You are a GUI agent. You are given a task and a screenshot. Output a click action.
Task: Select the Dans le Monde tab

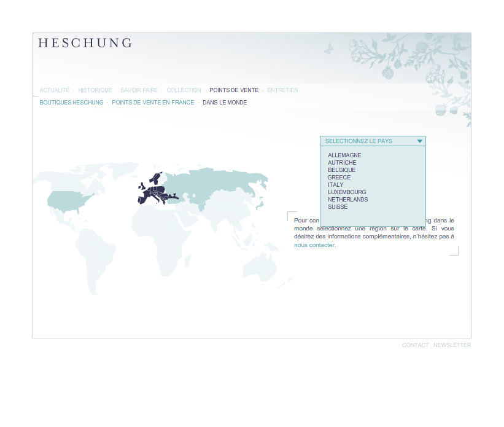[225, 103]
